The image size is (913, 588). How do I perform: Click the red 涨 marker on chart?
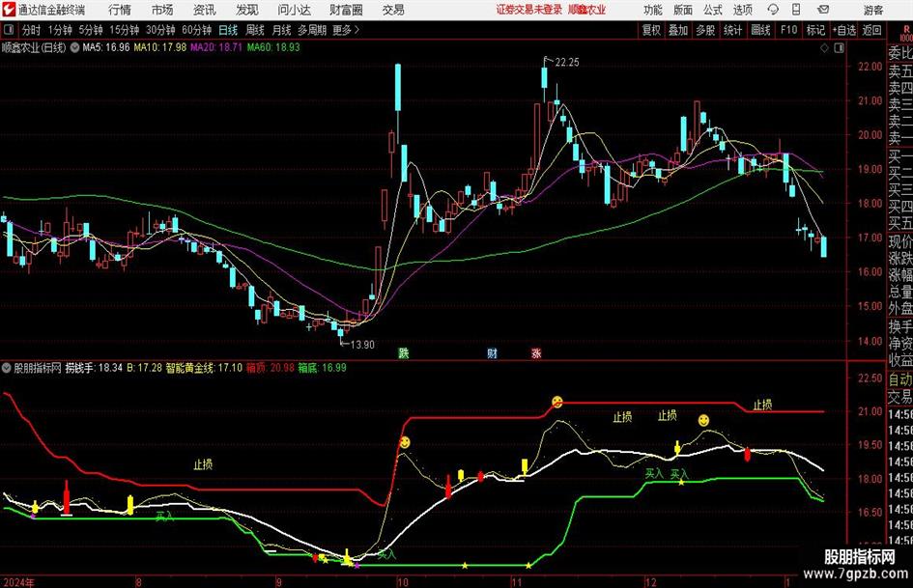pos(536,352)
